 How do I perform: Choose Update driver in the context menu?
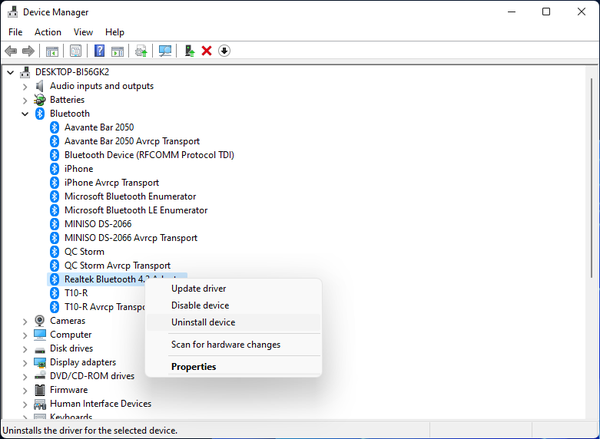pyautogui.click(x=233, y=289)
